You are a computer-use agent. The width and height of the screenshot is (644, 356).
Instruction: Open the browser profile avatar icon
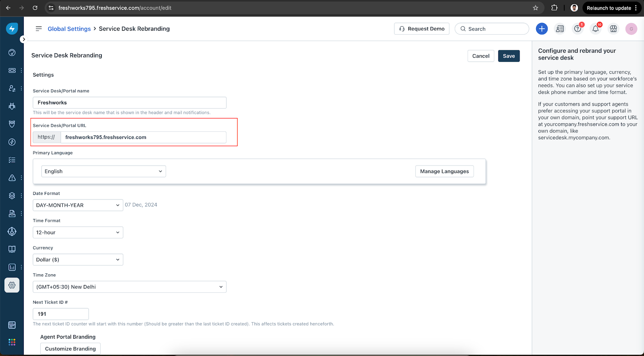(574, 8)
